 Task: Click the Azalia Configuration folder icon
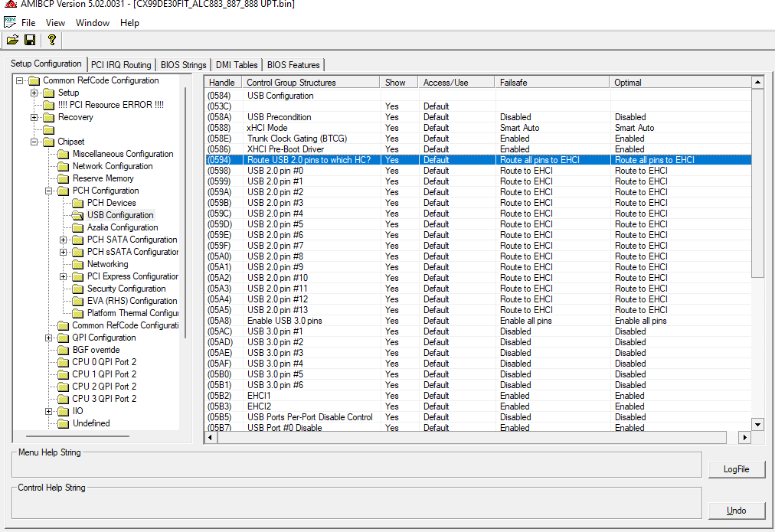point(77,227)
